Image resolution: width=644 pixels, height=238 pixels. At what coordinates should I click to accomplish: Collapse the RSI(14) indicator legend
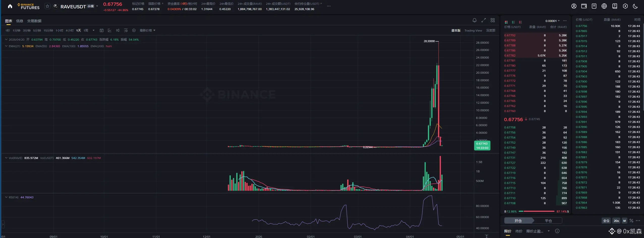6,197
